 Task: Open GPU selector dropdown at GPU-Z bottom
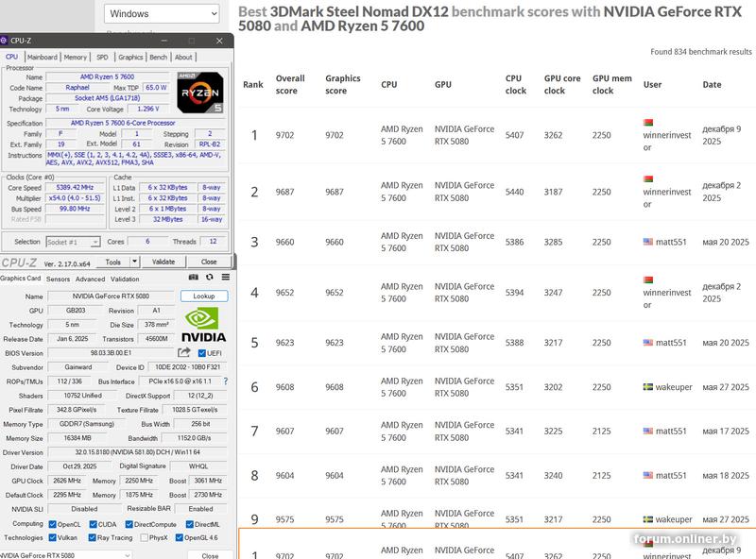(65, 555)
